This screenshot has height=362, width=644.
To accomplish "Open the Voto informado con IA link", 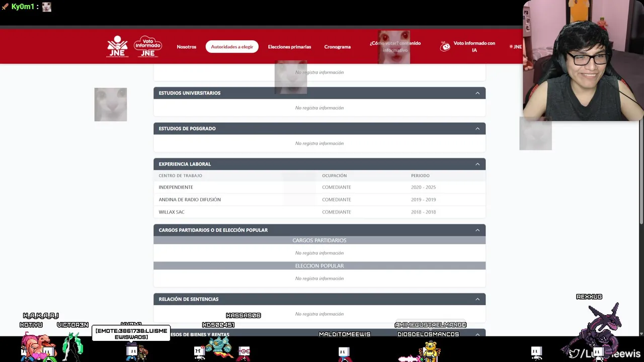I will click(x=474, y=47).
